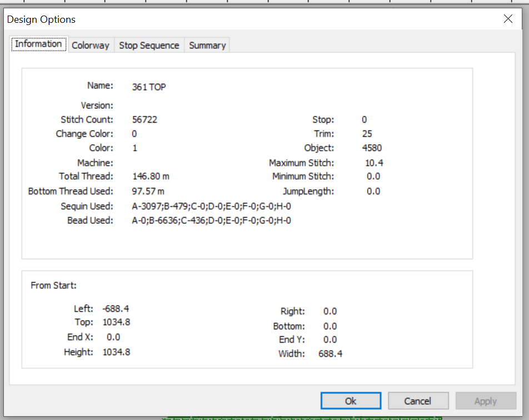Click the Information tab
Viewport: 529px width, 420px height.
(38, 44)
